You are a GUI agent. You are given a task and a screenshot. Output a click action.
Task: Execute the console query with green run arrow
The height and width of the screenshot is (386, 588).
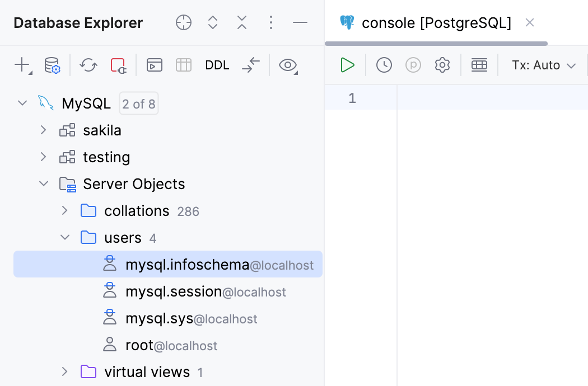[x=347, y=65]
